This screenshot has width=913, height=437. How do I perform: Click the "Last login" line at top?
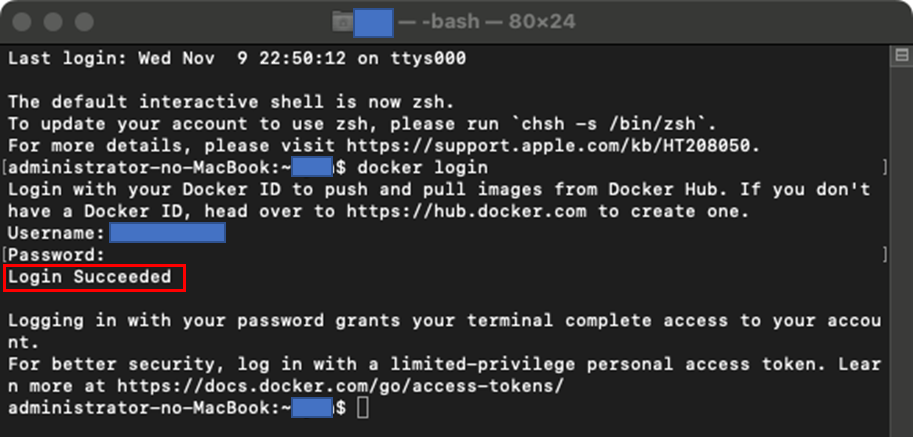pyautogui.click(x=237, y=58)
